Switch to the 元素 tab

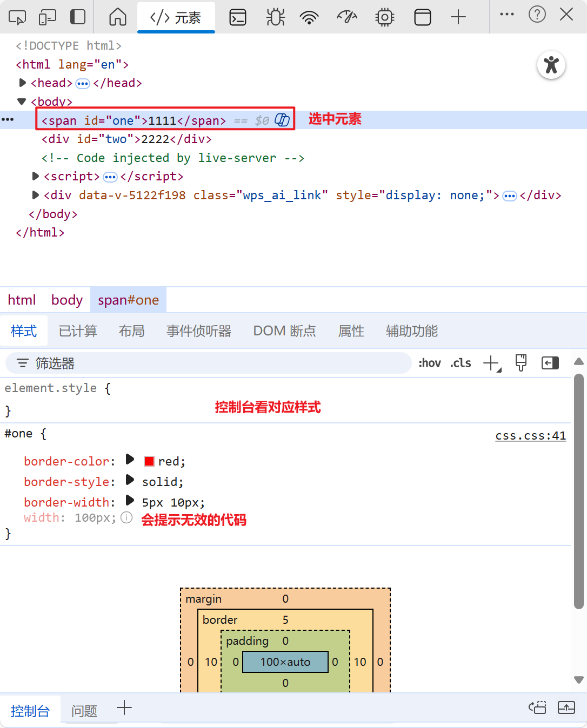point(176,18)
